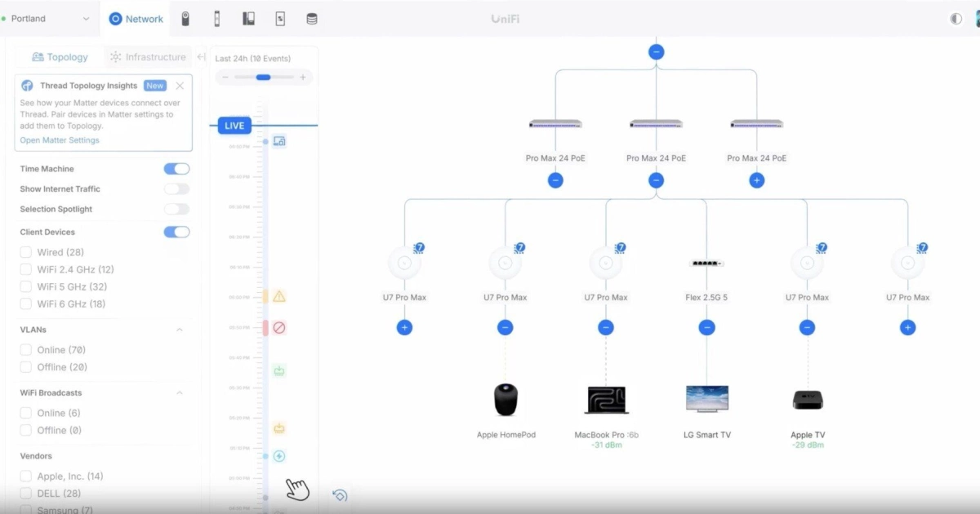Select the Apple TV device icon
Image resolution: width=980 pixels, height=514 pixels.
[808, 400]
